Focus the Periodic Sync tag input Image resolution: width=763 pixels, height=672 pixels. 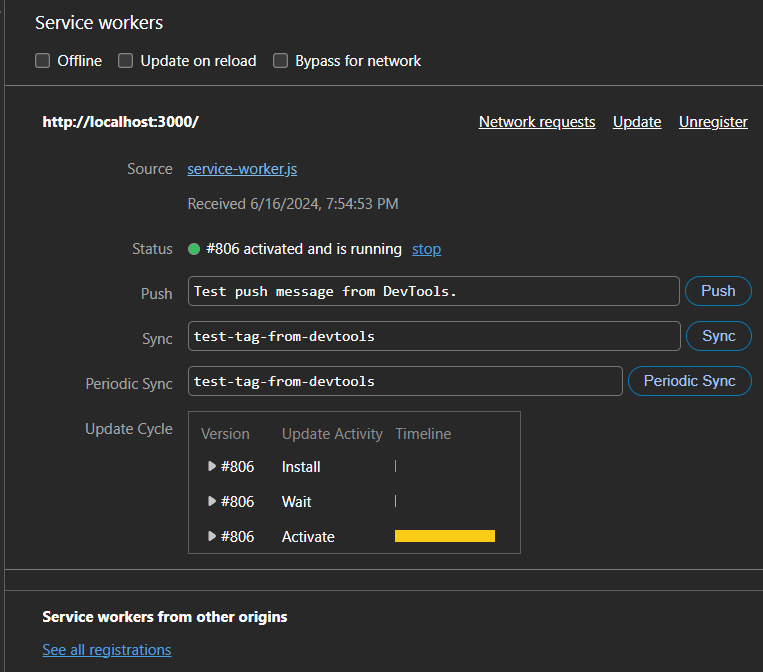405,381
